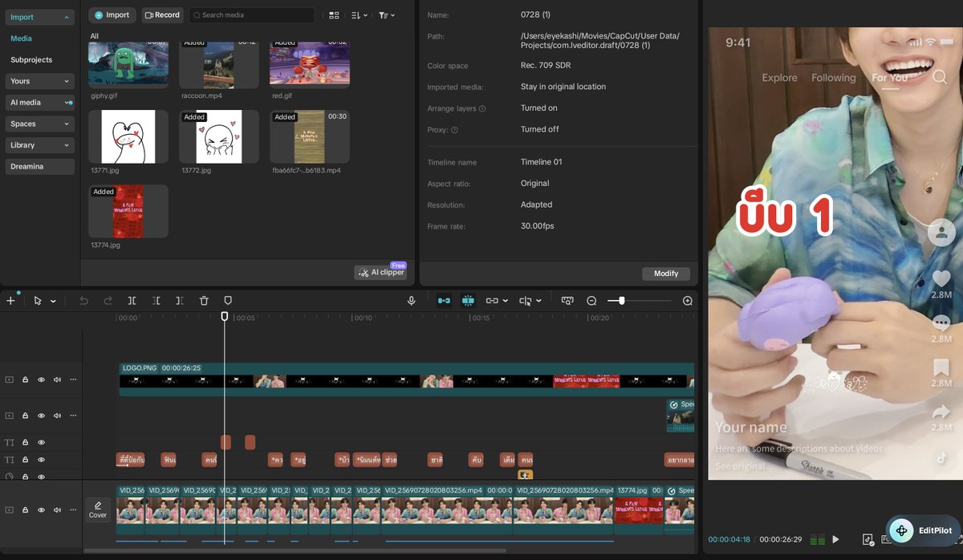Switch to Following tab in preview

(x=833, y=78)
